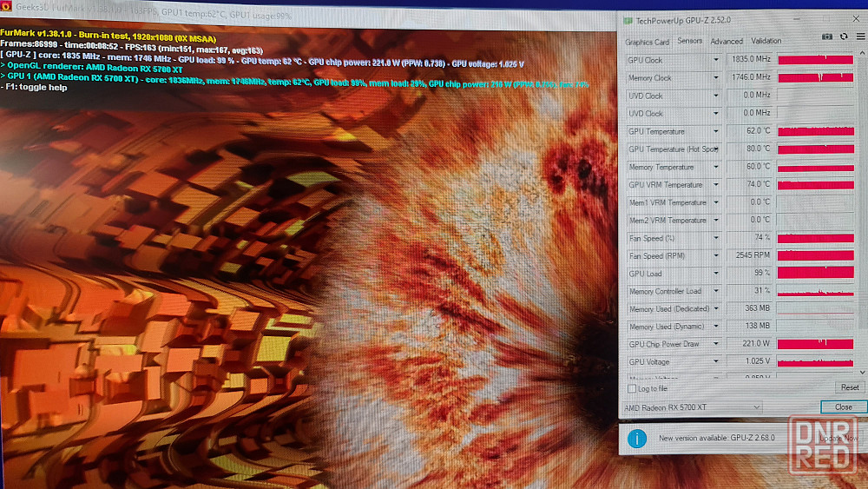Screen dimensions: 868x489
Task: Open the GPU-Z hamburger menu
Action: click(858, 36)
